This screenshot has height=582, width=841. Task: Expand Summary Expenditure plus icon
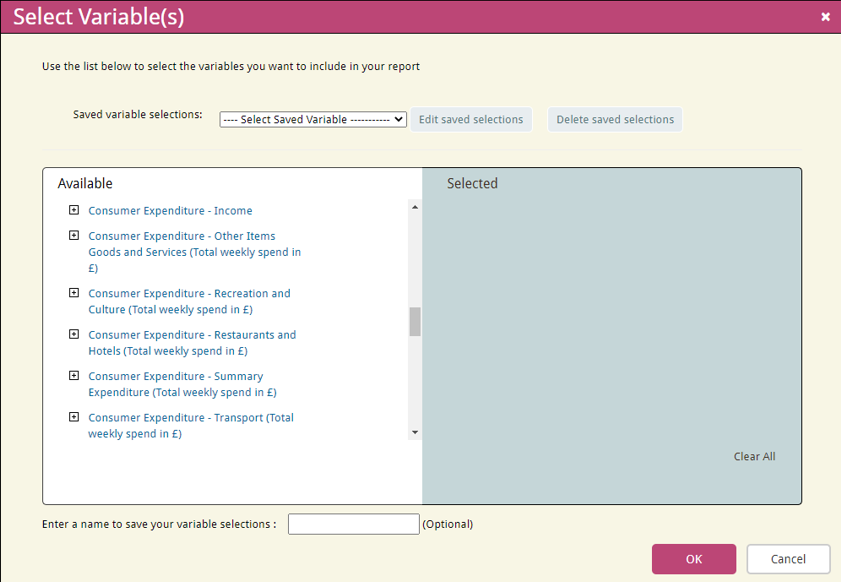pyautogui.click(x=74, y=376)
